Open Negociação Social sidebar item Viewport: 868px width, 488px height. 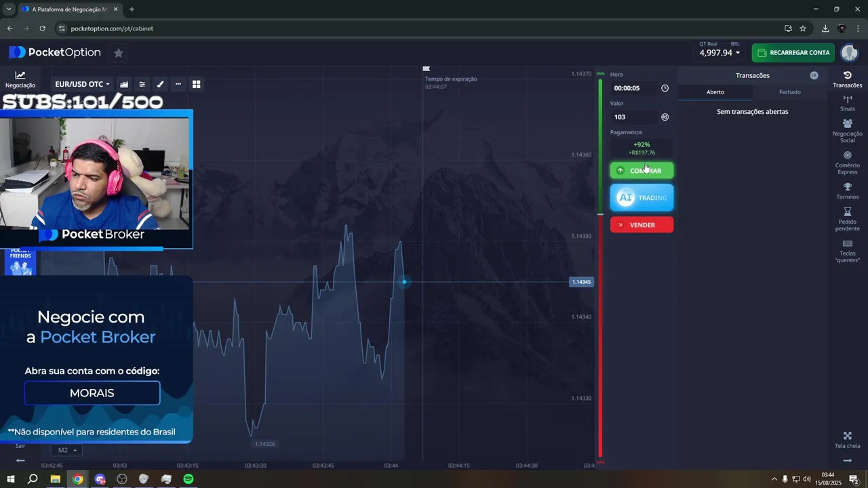tap(847, 131)
